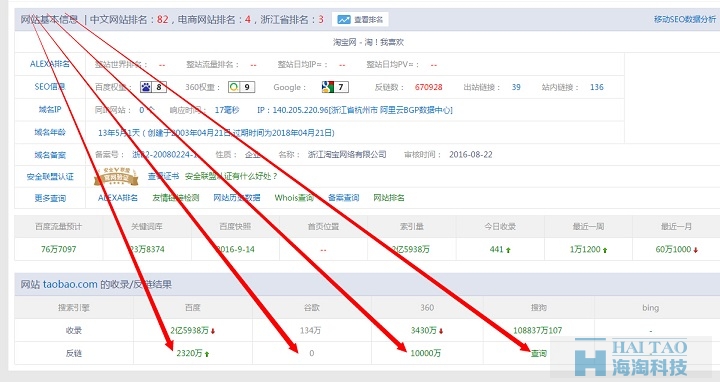This screenshot has width=720, height=382.
Task: Click Baidu snapshot date 2016-9-14
Action: (x=235, y=249)
